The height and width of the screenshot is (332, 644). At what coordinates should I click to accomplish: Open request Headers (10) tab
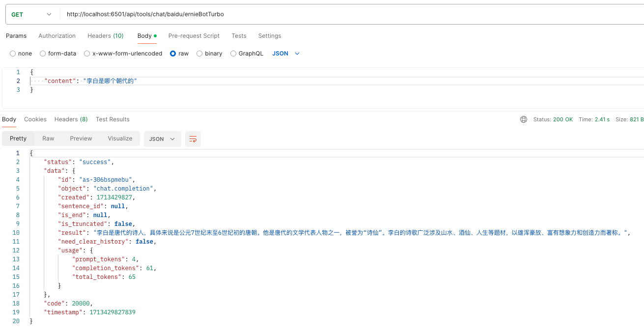tap(106, 36)
